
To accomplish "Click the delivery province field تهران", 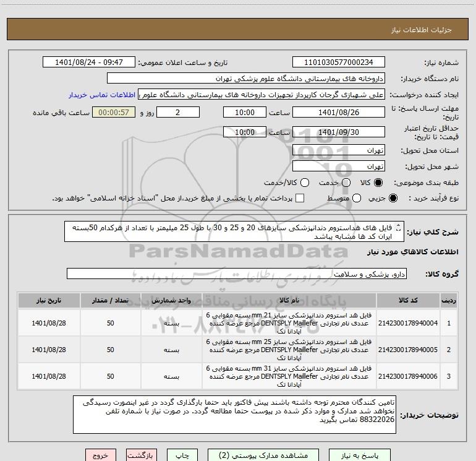I will tap(339, 150).
